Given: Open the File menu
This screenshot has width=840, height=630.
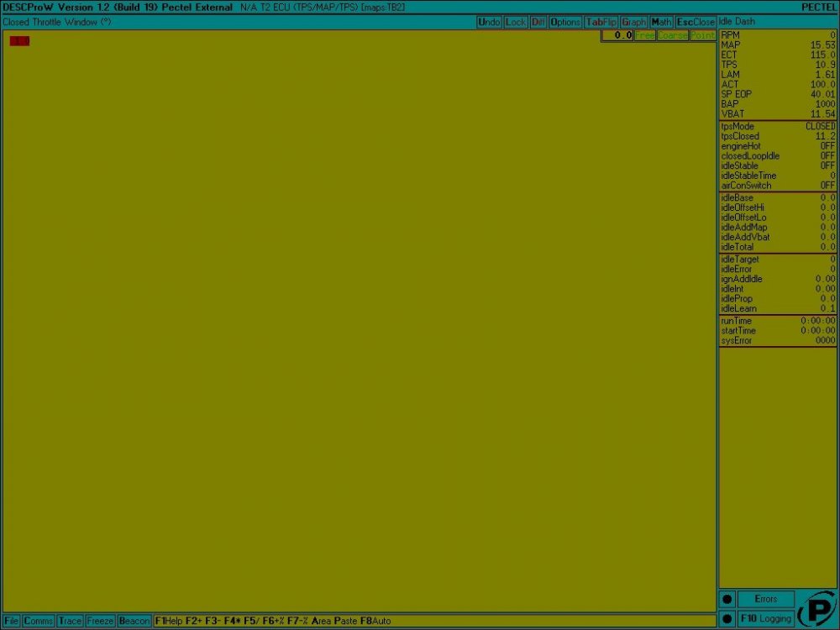Looking at the screenshot, I should [10, 621].
